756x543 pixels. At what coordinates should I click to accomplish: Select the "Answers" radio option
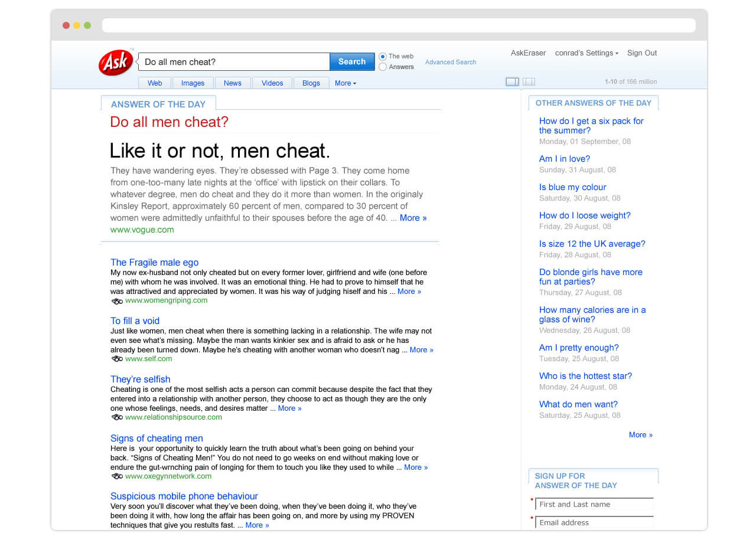click(383, 67)
